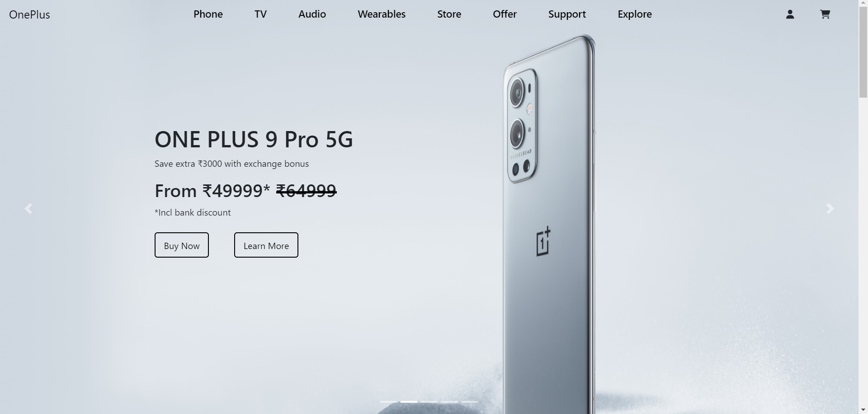The image size is (868, 414).
Task: Click the page scrollbar down arrow
Action: pyautogui.click(x=863, y=409)
